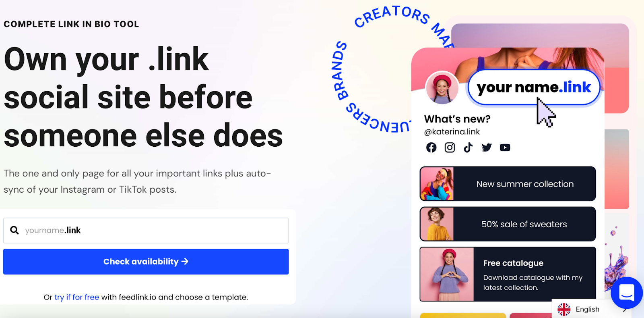
Task: Click the yourname.link input field
Action: click(x=146, y=231)
